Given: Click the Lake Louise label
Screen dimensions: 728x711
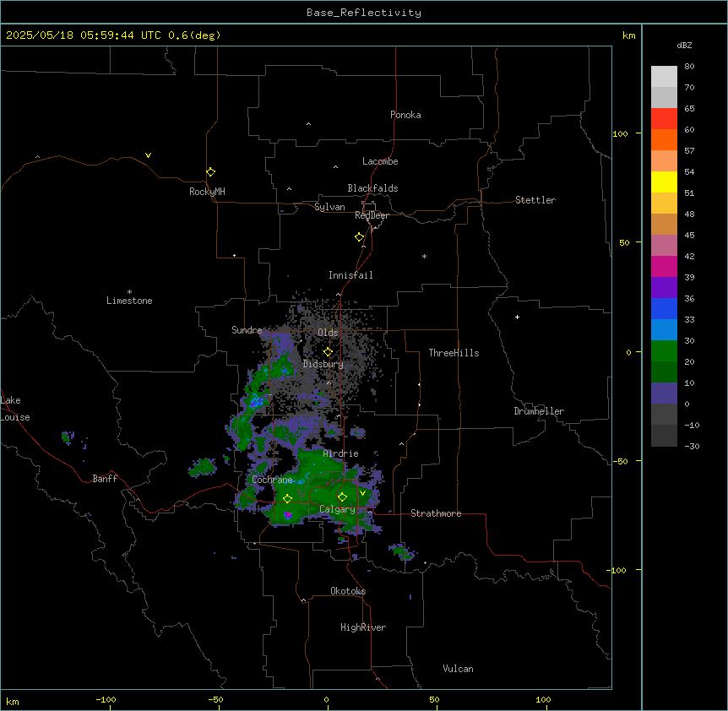Looking at the screenshot, I should [x=15, y=409].
